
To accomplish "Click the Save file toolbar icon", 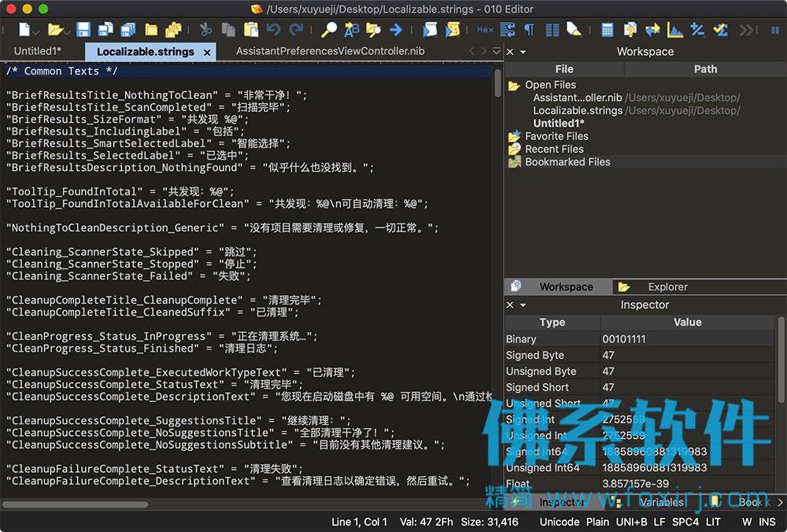I will tap(83, 30).
